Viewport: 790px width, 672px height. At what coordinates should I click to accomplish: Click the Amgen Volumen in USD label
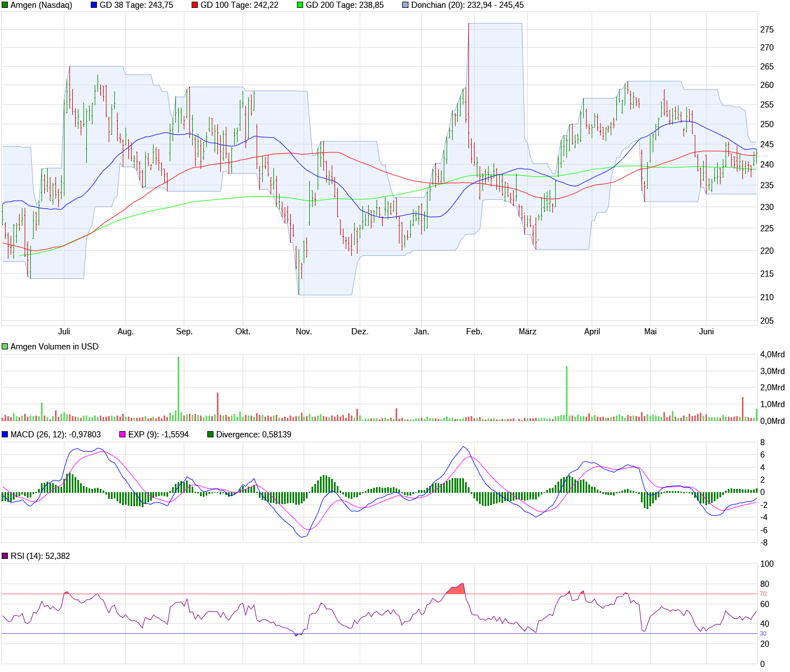(55, 346)
